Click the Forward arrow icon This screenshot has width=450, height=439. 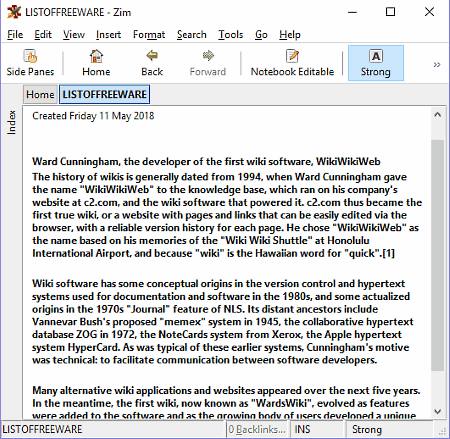click(208, 63)
